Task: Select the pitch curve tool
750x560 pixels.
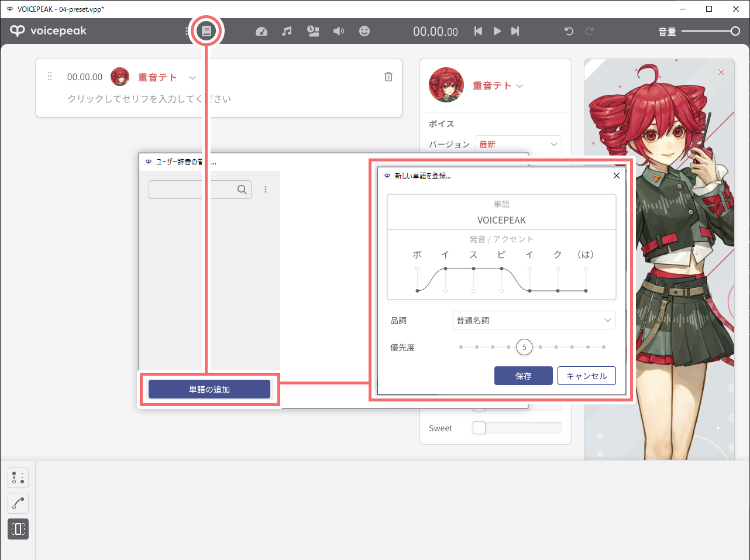Action: click(x=18, y=503)
